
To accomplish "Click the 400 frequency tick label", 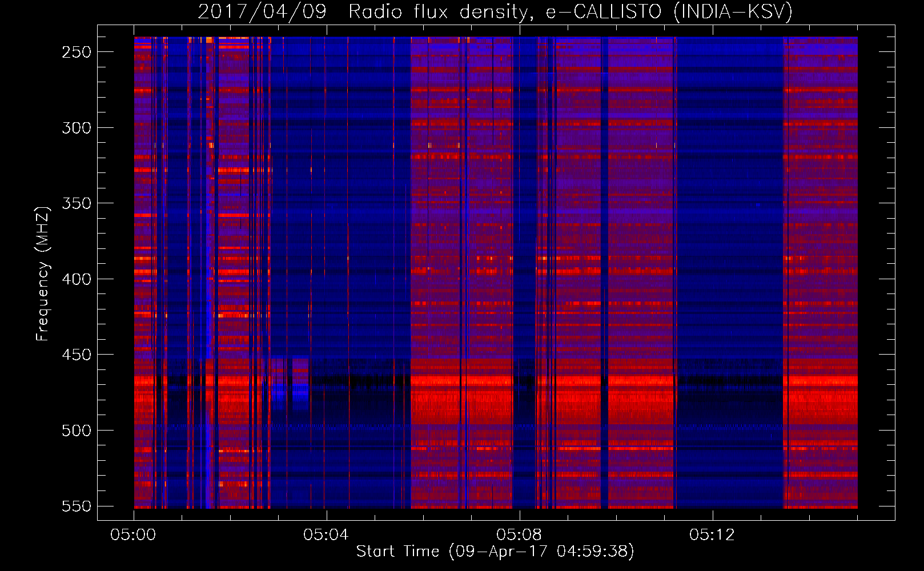I will tap(77, 279).
